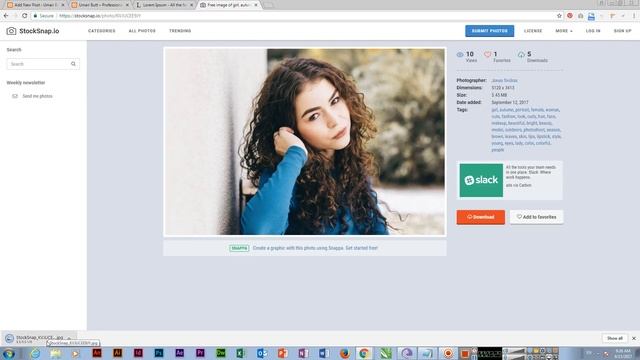Image resolution: width=640 pixels, height=360 pixels.
Task: Close the downloads bar
Action: pyautogui.click(x=634, y=338)
